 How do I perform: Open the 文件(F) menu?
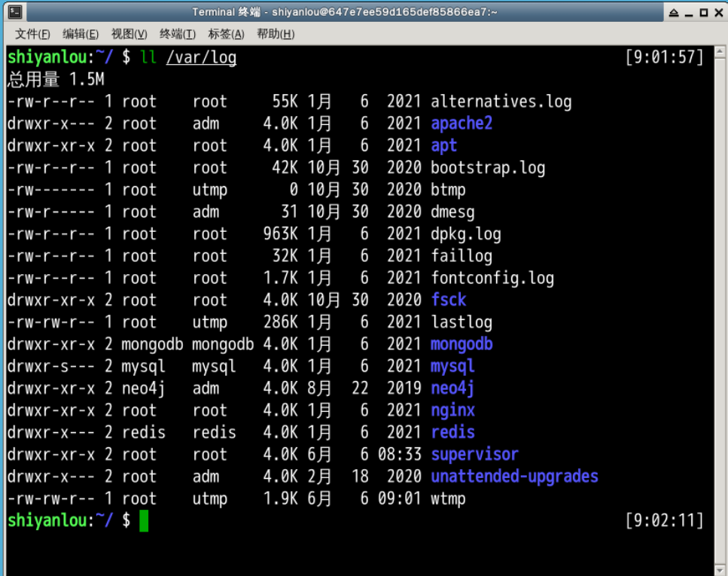tap(33, 34)
